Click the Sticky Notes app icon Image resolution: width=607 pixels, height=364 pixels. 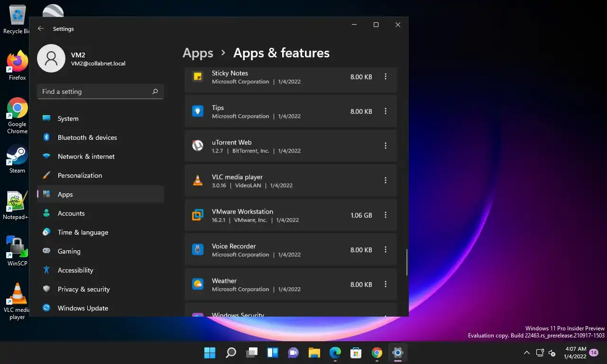[198, 77]
